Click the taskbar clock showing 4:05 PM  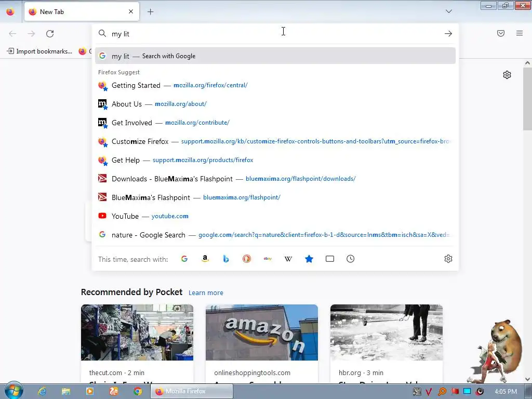[x=506, y=391]
